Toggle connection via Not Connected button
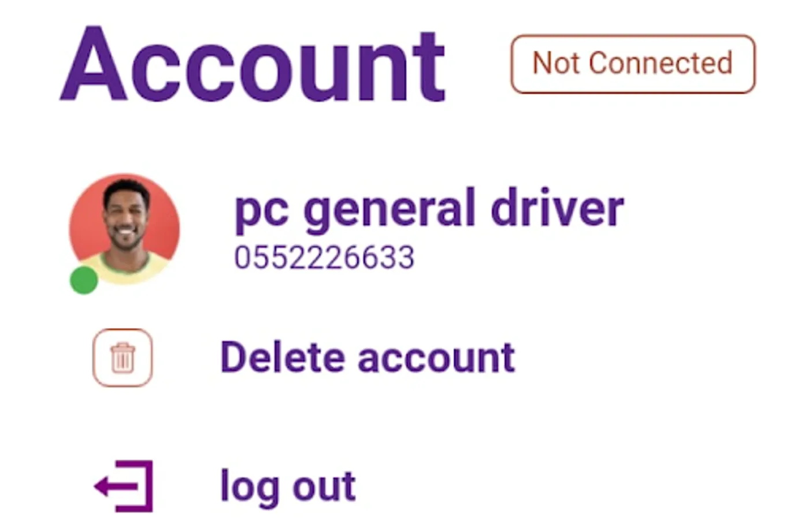812x520 pixels. [633, 64]
